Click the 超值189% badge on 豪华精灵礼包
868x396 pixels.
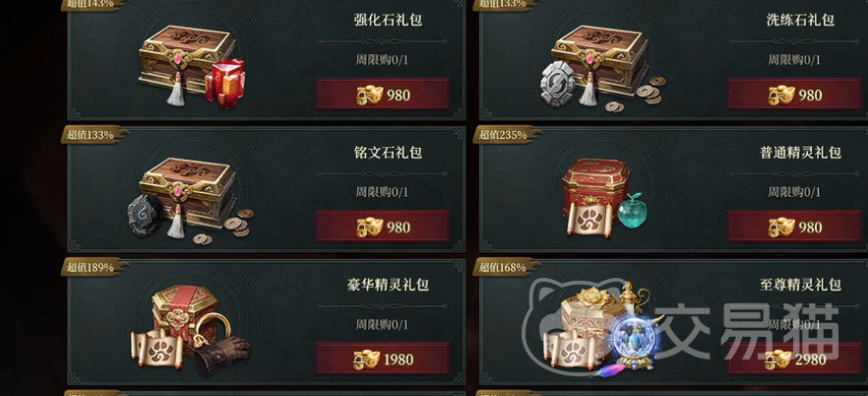pyautogui.click(x=93, y=267)
